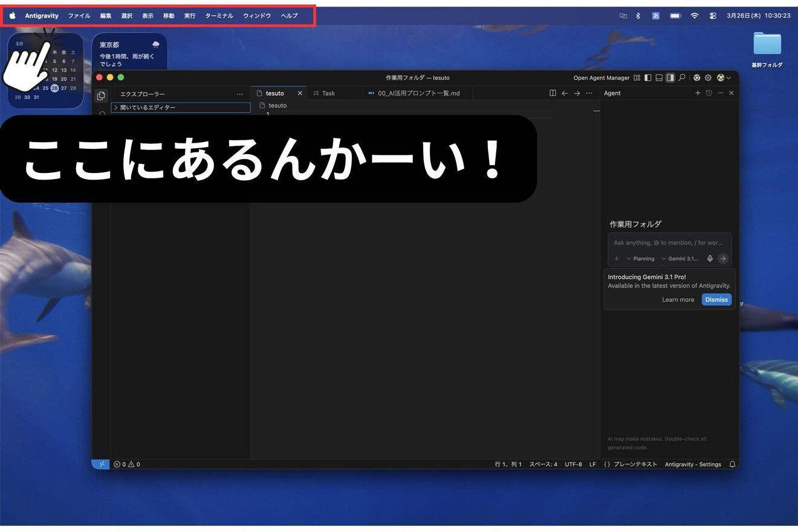
Task: Open the account avatar dropdown
Action: (x=724, y=78)
